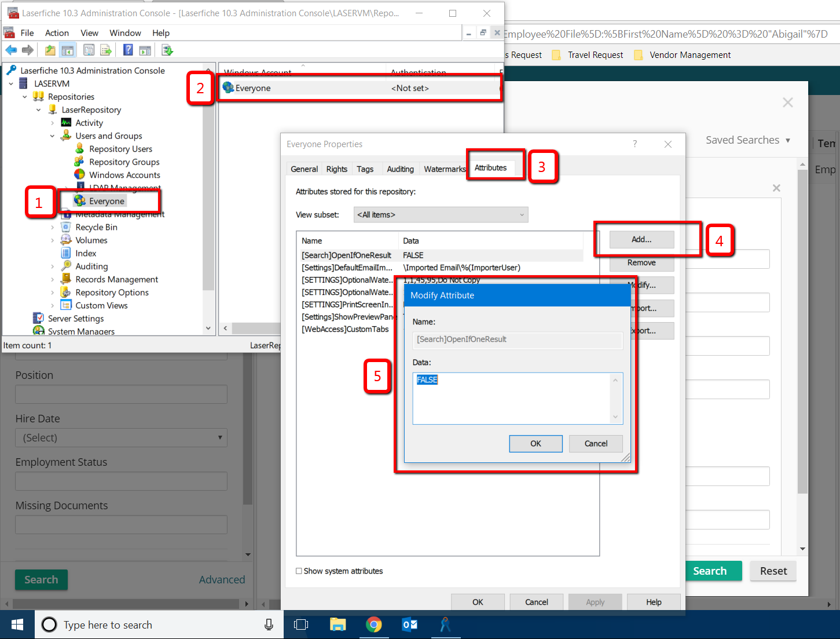Switch to the Tags tab

point(365,169)
